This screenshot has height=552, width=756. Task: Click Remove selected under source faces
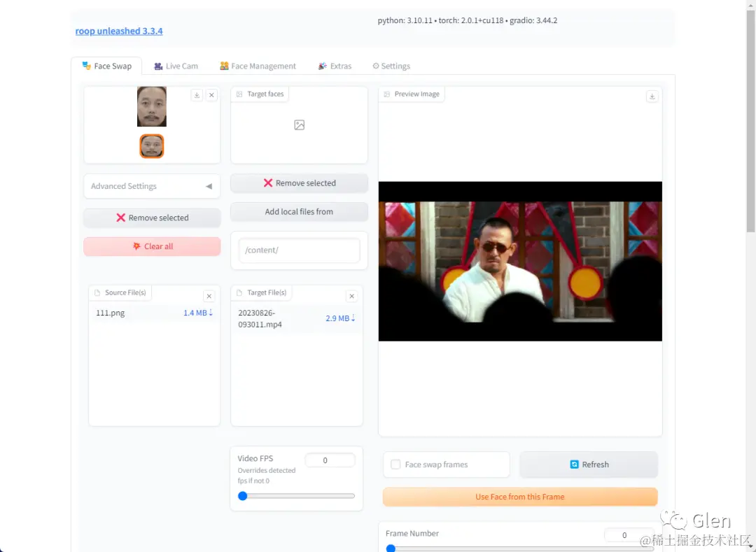(x=152, y=218)
